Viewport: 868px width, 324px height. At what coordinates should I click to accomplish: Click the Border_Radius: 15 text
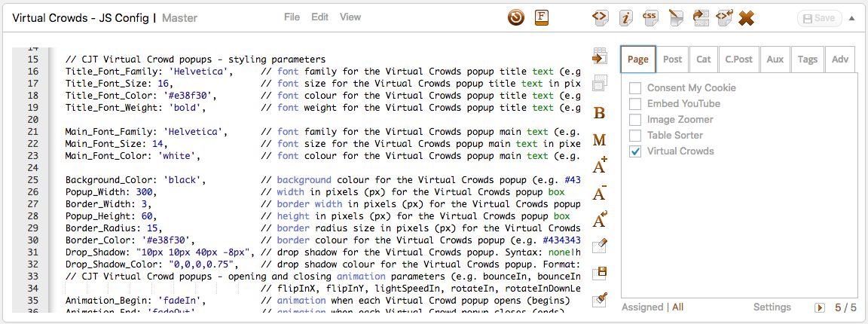[x=114, y=228]
